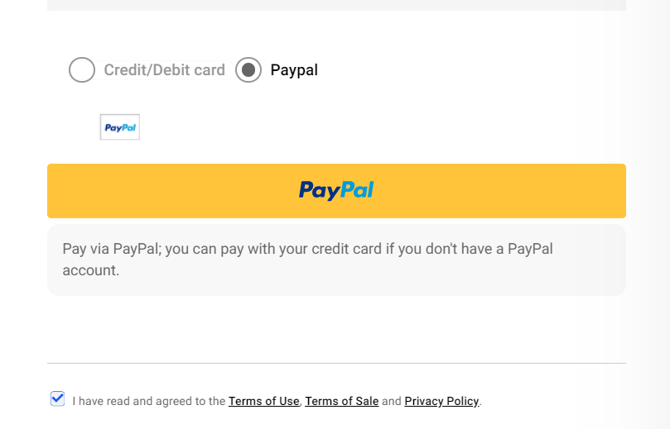Image resolution: width=670 pixels, height=429 pixels.
Task: Click the small PayPal logo icon
Action: (x=120, y=127)
